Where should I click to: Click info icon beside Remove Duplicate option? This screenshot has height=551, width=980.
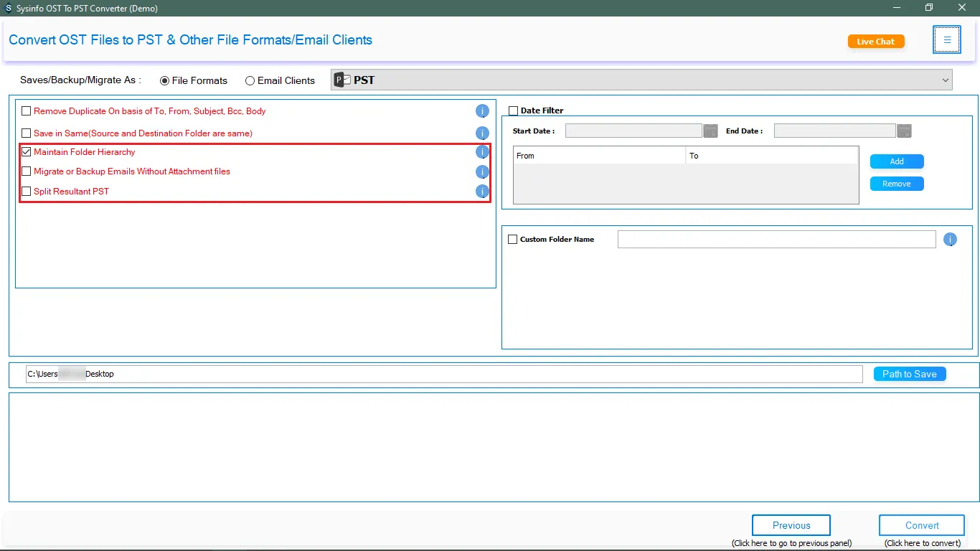click(482, 111)
